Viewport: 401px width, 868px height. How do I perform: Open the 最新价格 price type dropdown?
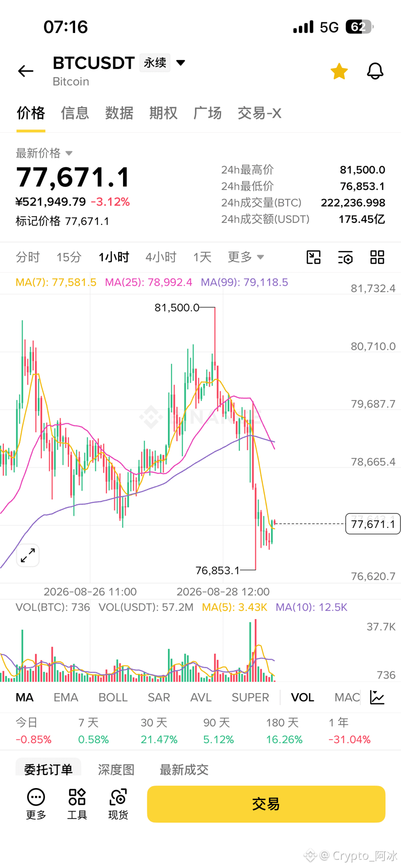click(x=44, y=153)
